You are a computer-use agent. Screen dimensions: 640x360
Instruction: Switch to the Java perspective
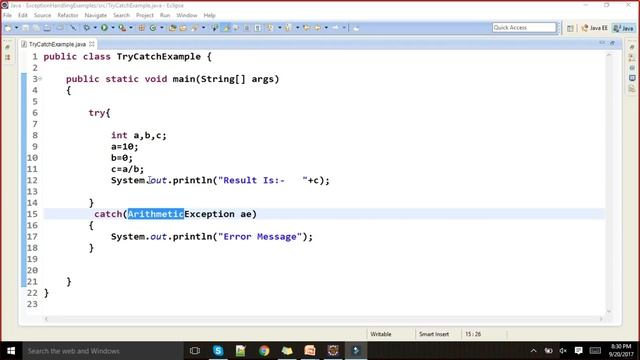coord(624,28)
